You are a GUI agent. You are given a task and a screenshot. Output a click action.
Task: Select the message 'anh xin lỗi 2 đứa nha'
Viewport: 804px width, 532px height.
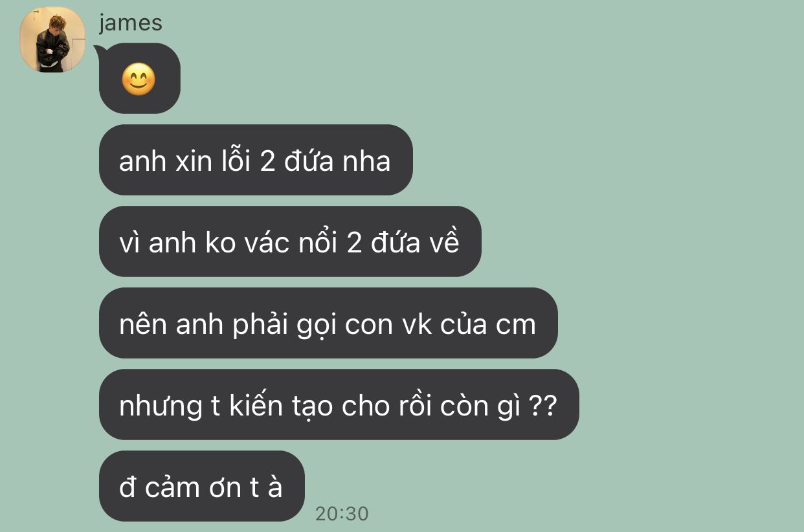(x=256, y=160)
